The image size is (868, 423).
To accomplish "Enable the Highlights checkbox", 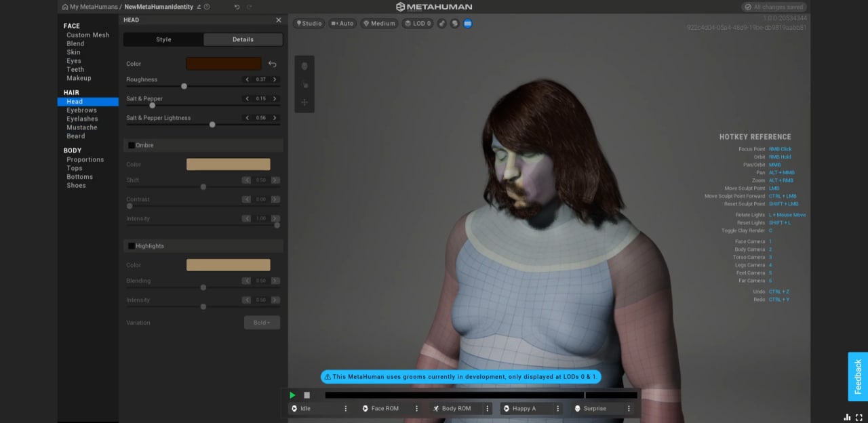I will click(x=131, y=246).
